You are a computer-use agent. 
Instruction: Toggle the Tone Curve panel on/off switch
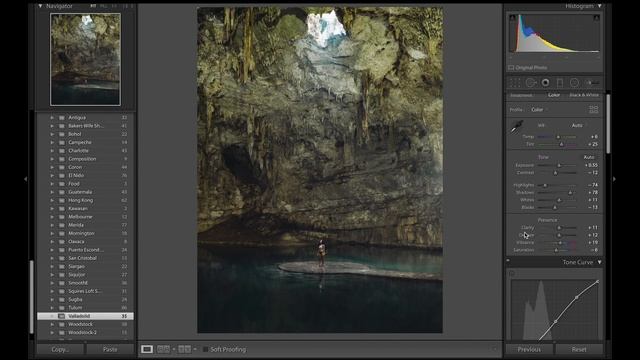[508, 260]
